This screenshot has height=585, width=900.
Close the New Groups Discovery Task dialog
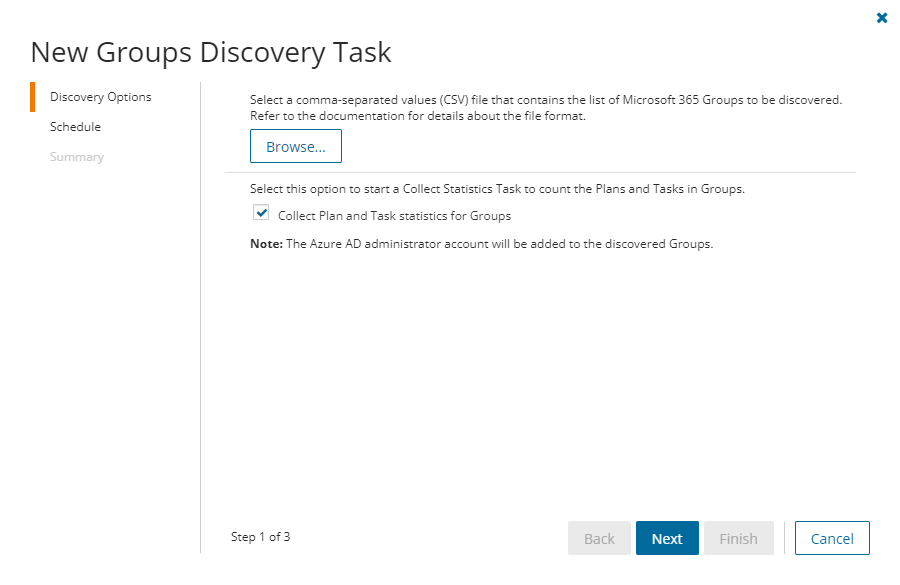[x=881, y=18]
